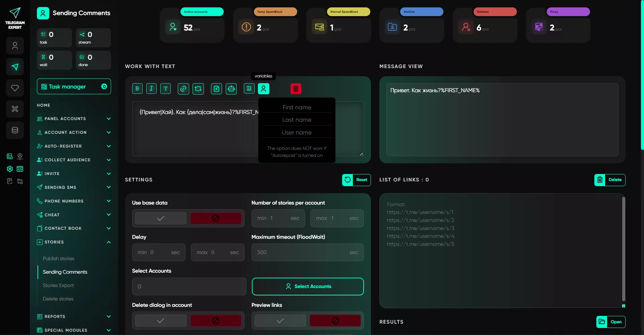This screenshot has width=644, height=335.
Task: Click the repeat loop toolbar icon
Action: (198, 89)
